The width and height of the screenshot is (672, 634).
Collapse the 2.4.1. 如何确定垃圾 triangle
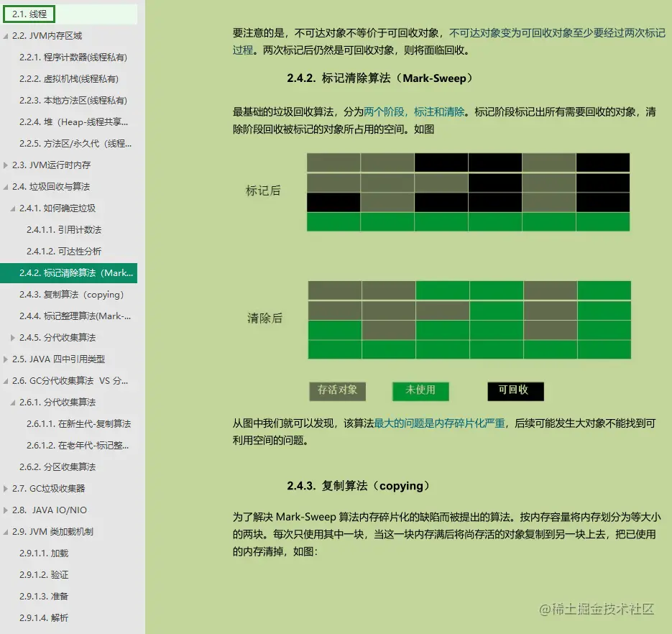click(x=13, y=208)
